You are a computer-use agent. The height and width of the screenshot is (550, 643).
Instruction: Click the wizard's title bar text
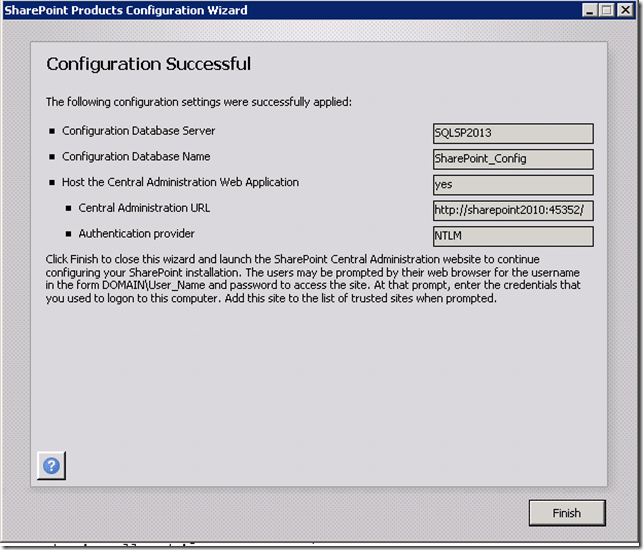(x=127, y=10)
